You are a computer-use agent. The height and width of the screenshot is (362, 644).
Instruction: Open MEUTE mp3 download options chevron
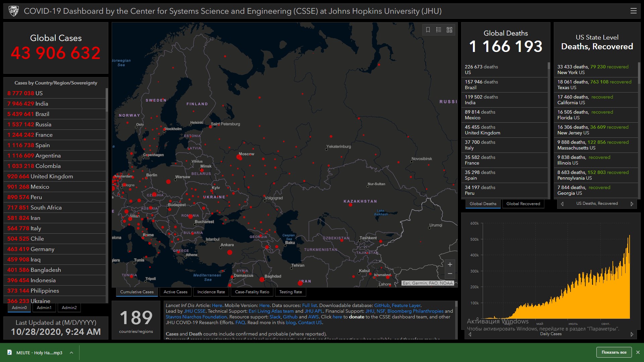click(x=71, y=353)
